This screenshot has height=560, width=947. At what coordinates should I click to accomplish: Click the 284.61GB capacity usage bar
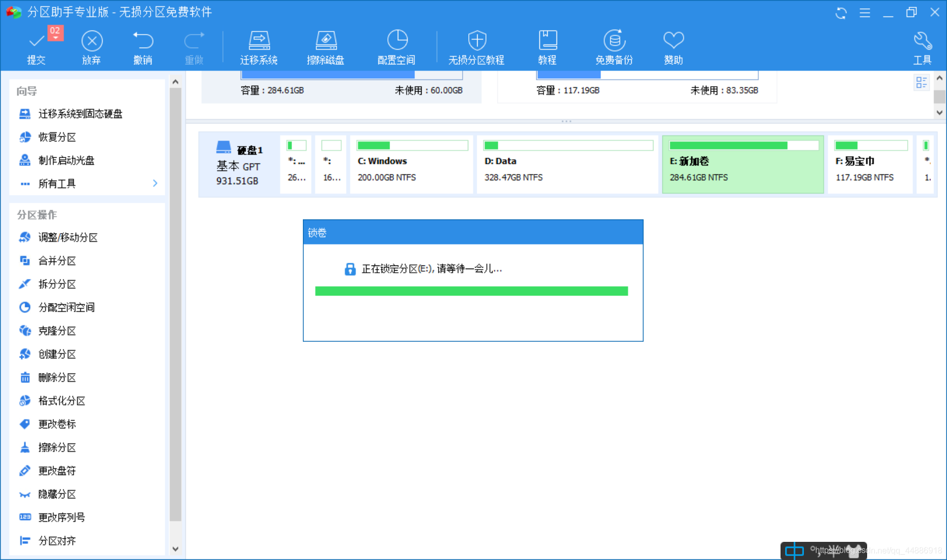pos(352,75)
